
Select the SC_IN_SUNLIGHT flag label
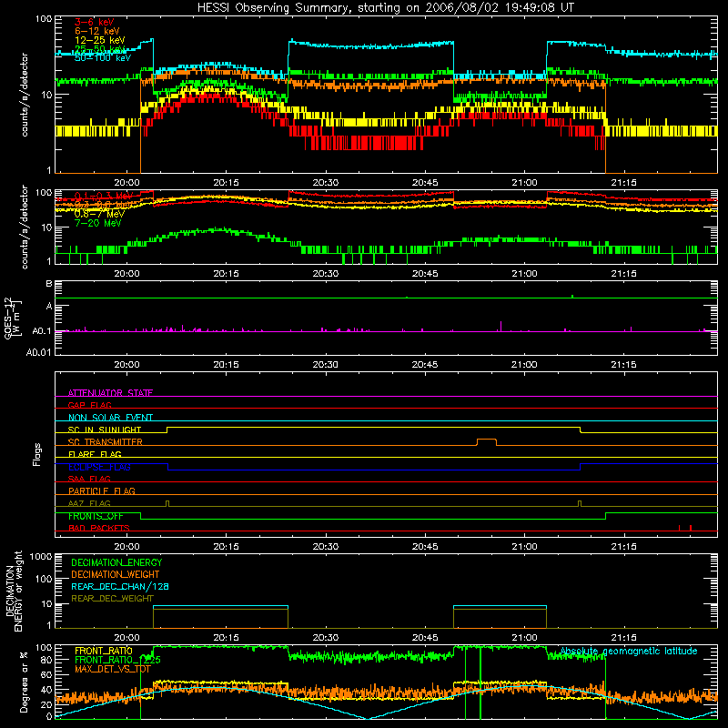point(105,430)
